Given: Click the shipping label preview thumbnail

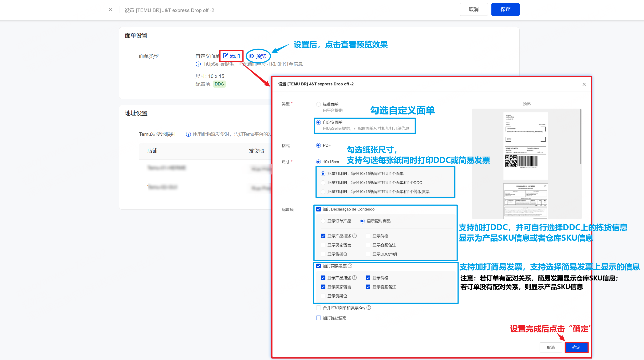Looking at the screenshot, I should (x=525, y=146).
